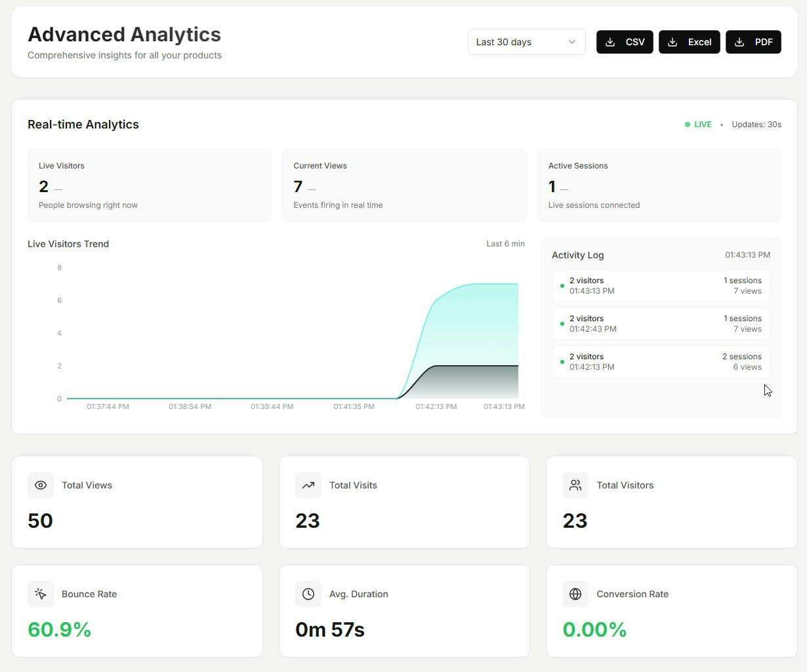The width and height of the screenshot is (807, 672).
Task: Click the globe icon on Conversion Rate card
Action: coord(575,594)
